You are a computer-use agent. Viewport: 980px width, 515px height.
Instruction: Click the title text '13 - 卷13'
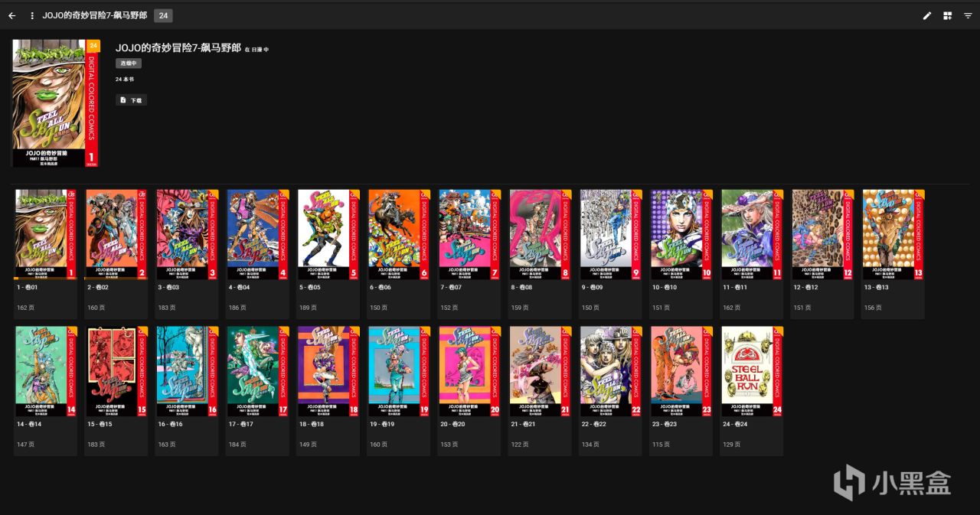pyautogui.click(x=877, y=287)
